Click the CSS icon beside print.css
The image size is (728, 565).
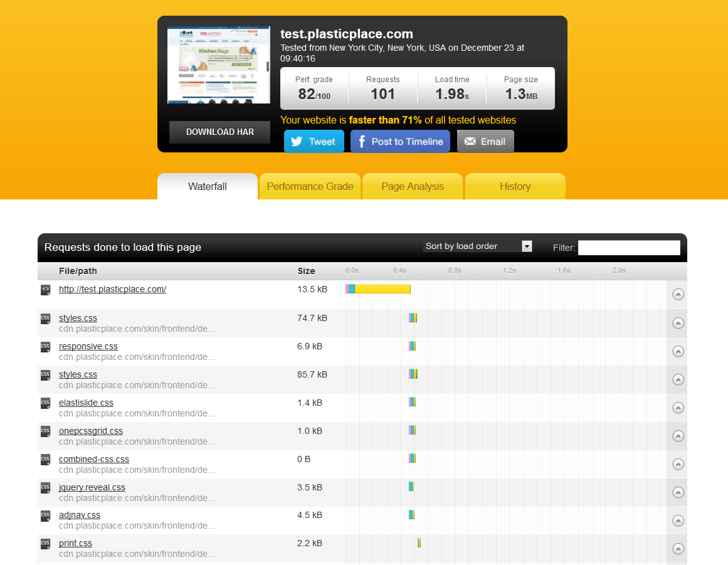click(x=45, y=544)
